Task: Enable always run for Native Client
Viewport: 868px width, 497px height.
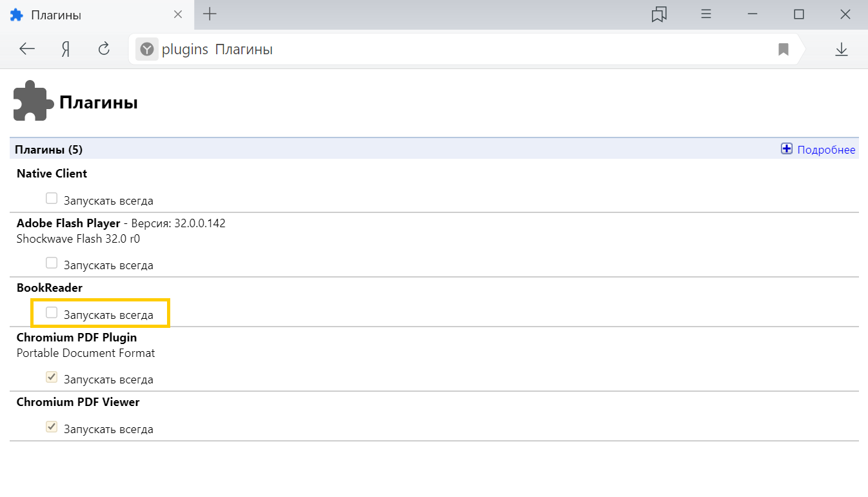Action: (x=52, y=198)
